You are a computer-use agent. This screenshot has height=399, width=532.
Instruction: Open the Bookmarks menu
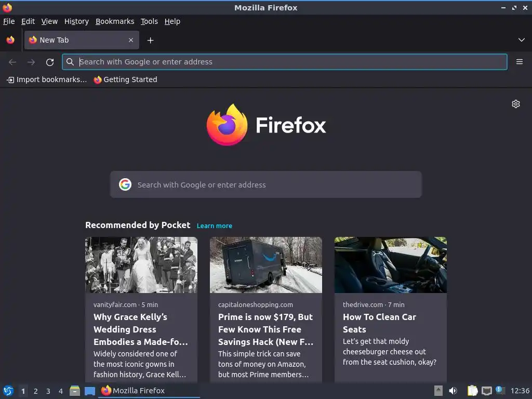pyautogui.click(x=115, y=21)
